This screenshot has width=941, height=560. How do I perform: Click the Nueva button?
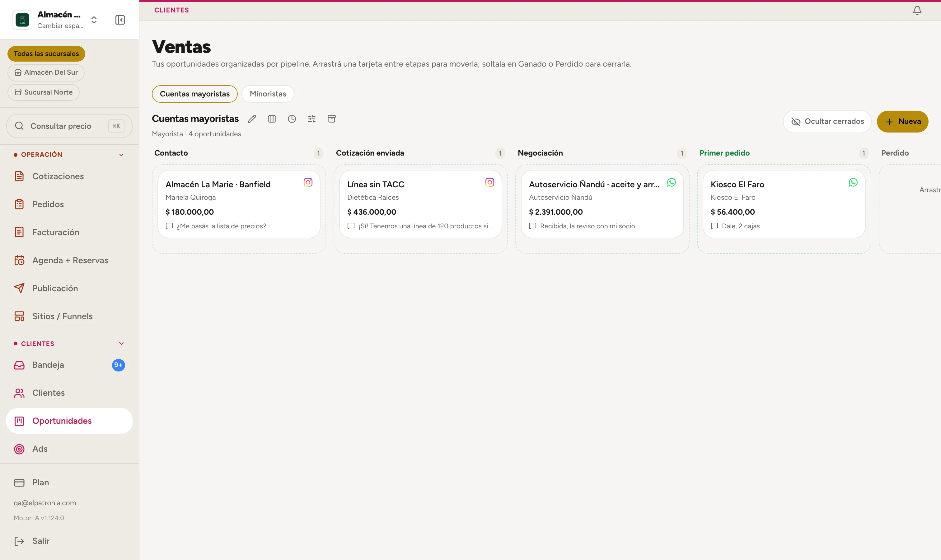coord(902,122)
